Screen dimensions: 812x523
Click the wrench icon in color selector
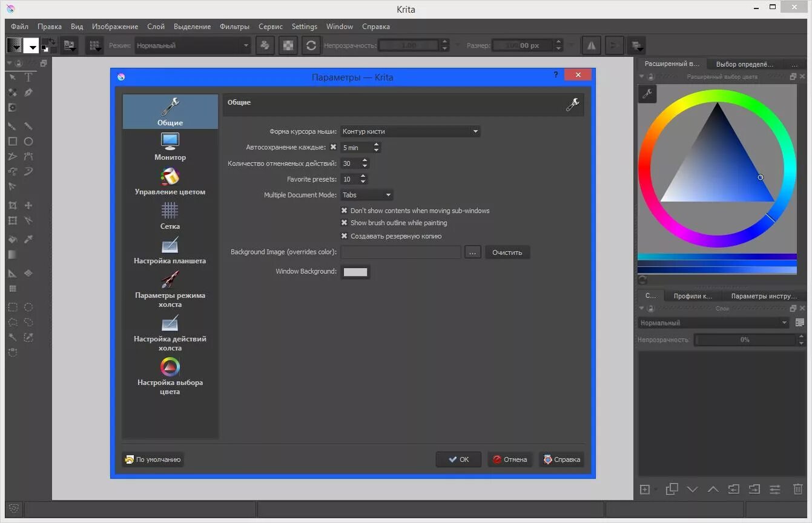pos(647,93)
